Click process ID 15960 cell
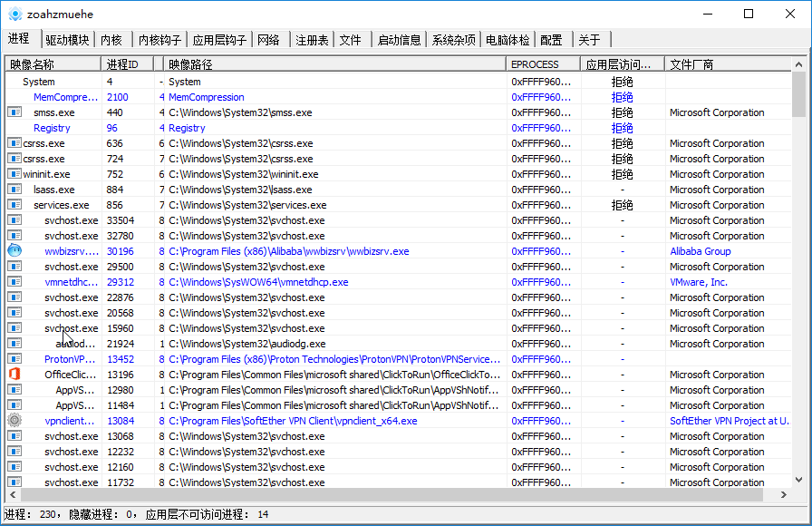This screenshot has height=526, width=812. click(x=121, y=328)
